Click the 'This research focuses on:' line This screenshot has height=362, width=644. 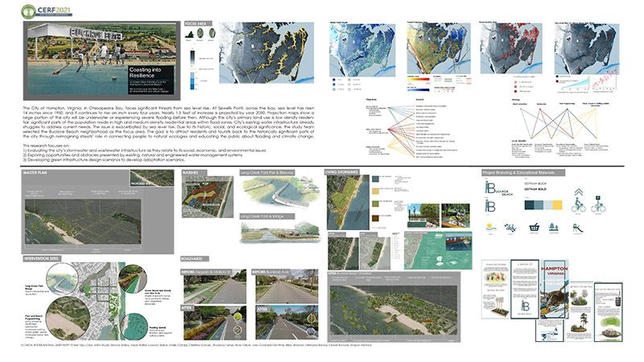(47, 146)
